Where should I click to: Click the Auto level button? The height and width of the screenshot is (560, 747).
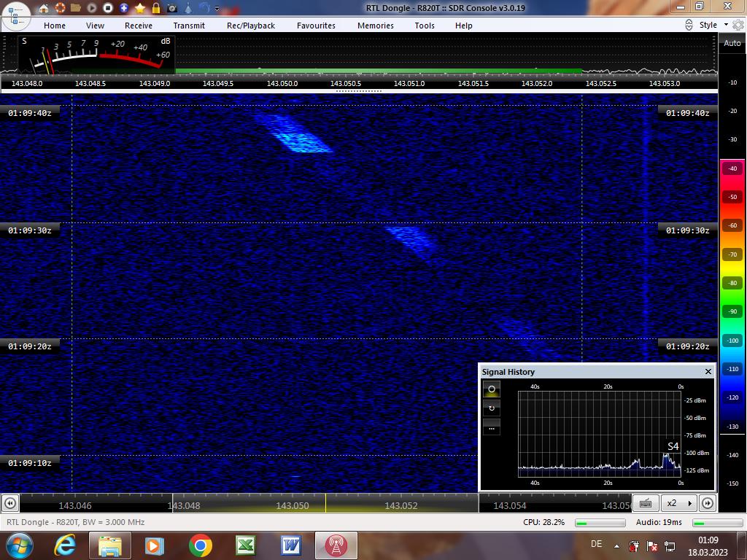732,43
